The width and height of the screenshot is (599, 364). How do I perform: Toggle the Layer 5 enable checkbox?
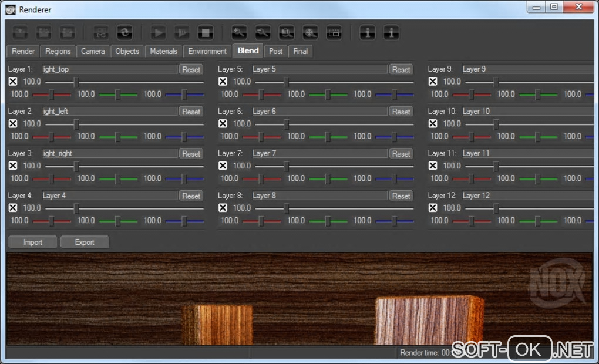click(x=223, y=82)
